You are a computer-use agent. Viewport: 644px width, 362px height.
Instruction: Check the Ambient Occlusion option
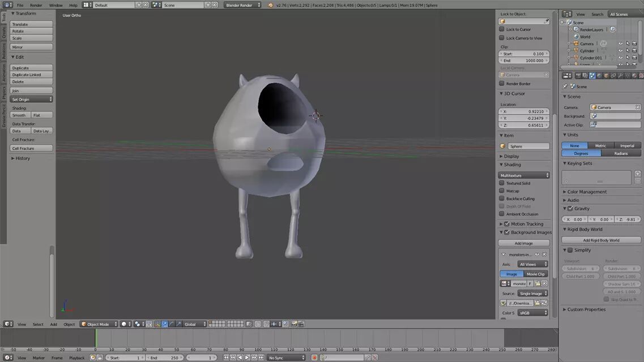coord(502,214)
